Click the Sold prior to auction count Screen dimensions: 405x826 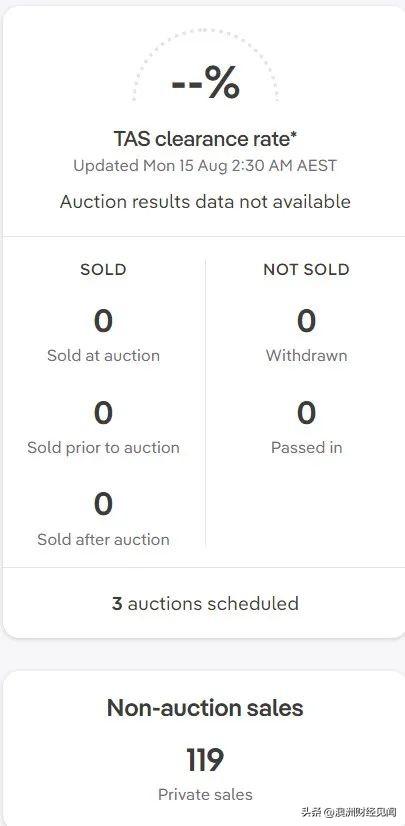103,414
